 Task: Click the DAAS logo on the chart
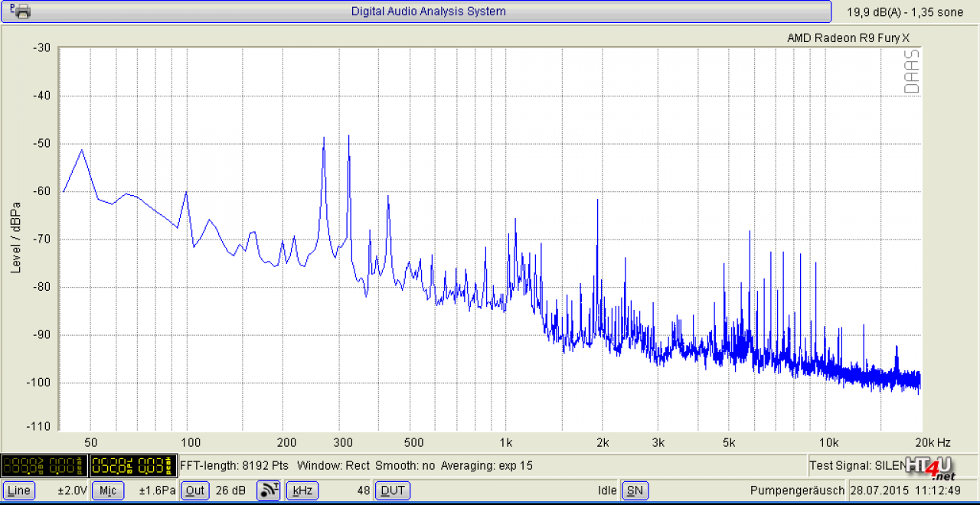tap(911, 71)
